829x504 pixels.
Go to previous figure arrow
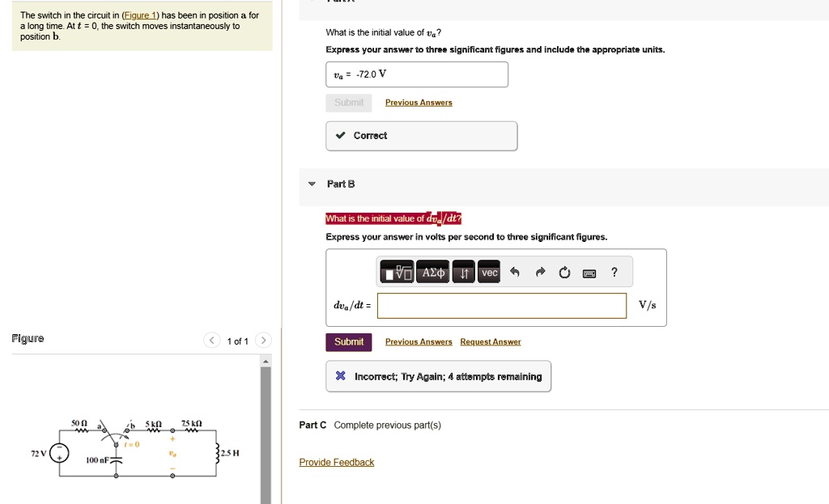(211, 341)
